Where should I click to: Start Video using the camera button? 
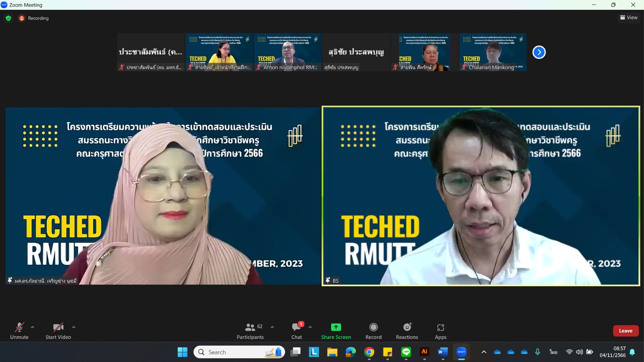pos(58,331)
